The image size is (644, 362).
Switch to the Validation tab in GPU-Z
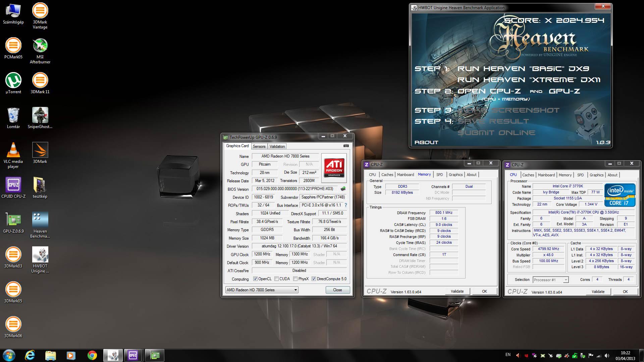coord(277,146)
